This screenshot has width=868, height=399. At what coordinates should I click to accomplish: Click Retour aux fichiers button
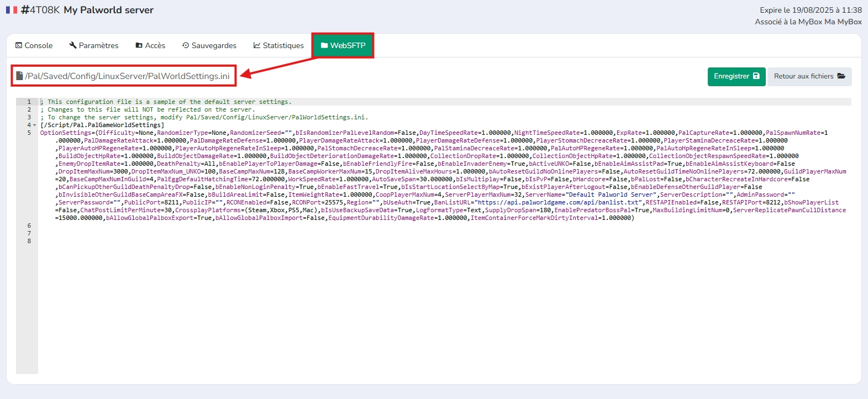pyautogui.click(x=809, y=76)
